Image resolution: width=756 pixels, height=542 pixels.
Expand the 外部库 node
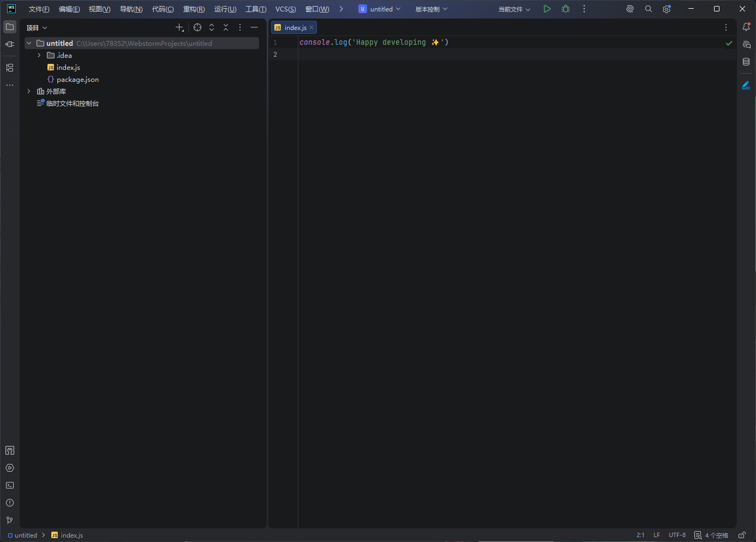(29, 91)
